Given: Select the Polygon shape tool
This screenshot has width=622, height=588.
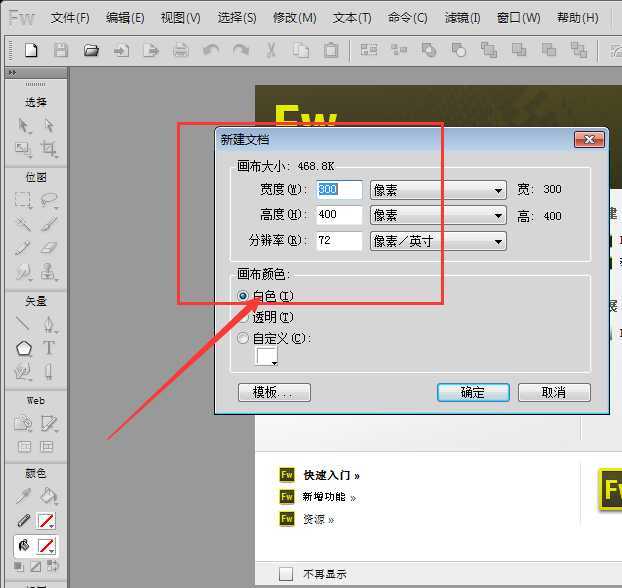Looking at the screenshot, I should click(x=24, y=348).
